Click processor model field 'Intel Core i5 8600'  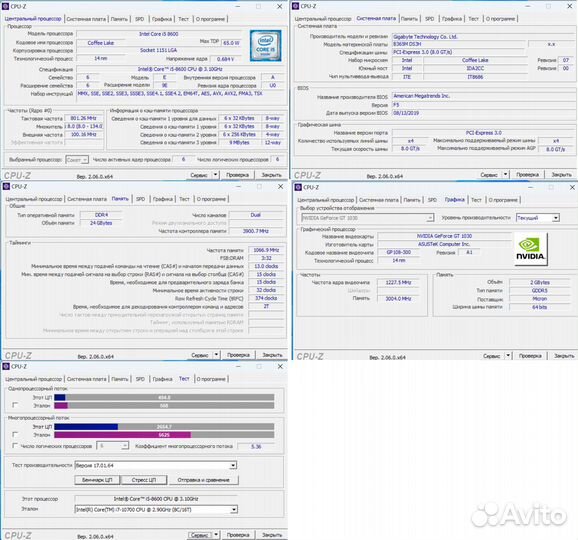[x=159, y=34]
